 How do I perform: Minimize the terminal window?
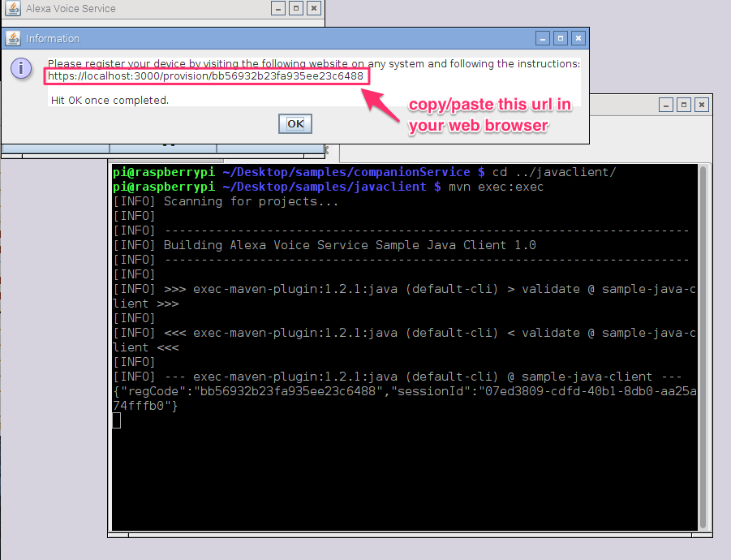point(666,105)
